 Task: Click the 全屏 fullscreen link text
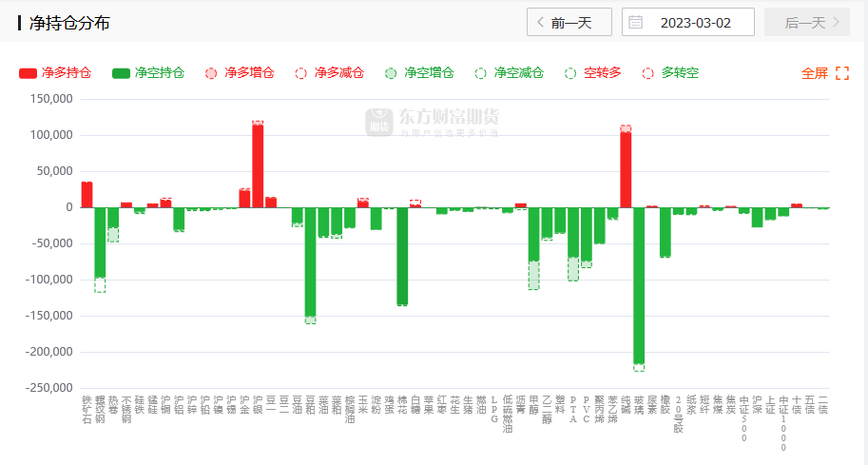click(x=815, y=73)
